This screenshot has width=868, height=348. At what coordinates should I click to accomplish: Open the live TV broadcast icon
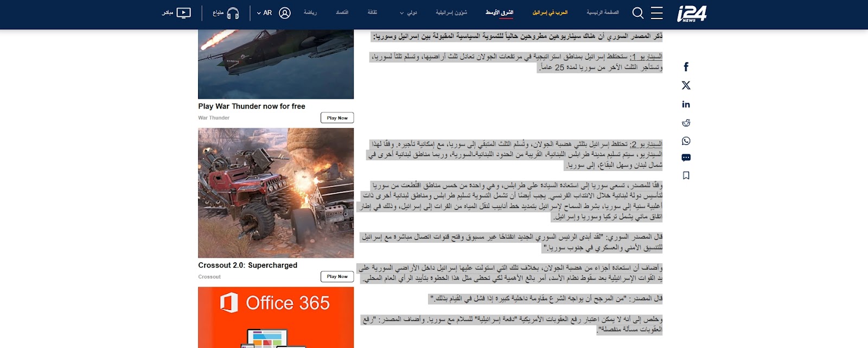coord(183,13)
